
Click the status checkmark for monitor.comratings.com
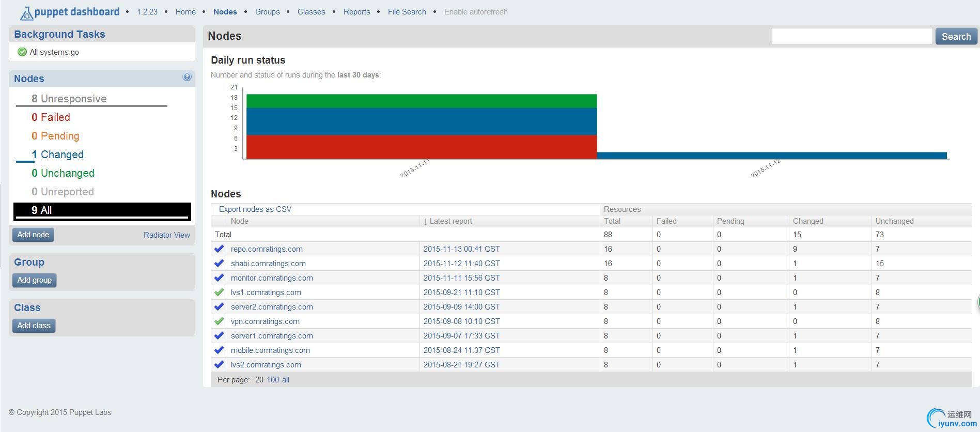pyautogui.click(x=219, y=277)
